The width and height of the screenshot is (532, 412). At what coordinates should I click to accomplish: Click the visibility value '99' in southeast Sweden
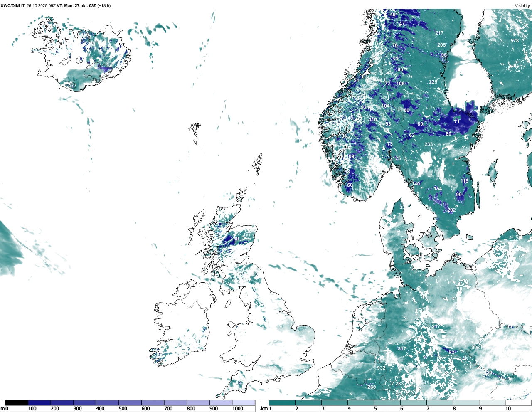tap(459, 195)
